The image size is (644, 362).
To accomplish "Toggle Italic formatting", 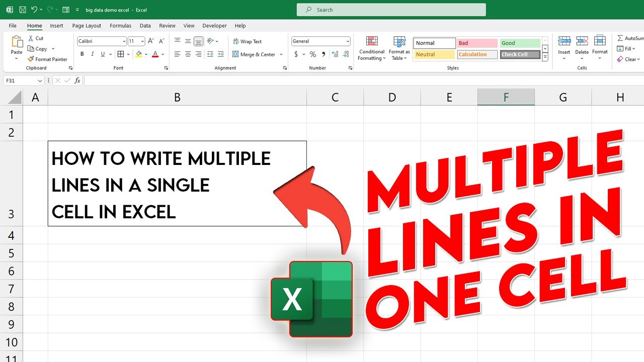I will pos(93,54).
